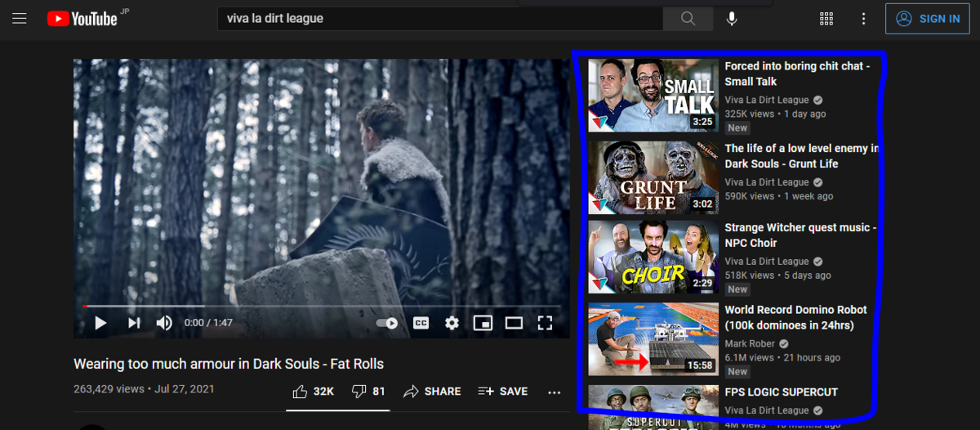Turn on closed captions

(x=421, y=323)
